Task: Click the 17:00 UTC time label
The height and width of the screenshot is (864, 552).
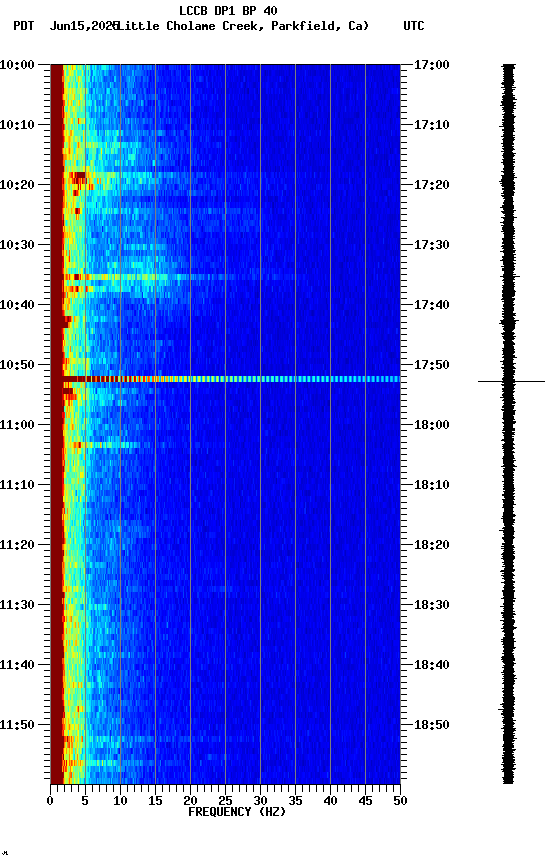Action: (x=432, y=65)
